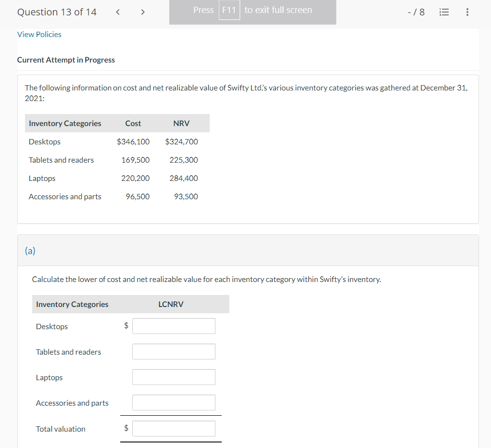
Task: Select the Tablets and readers cost 169,500
Action: tap(136, 160)
